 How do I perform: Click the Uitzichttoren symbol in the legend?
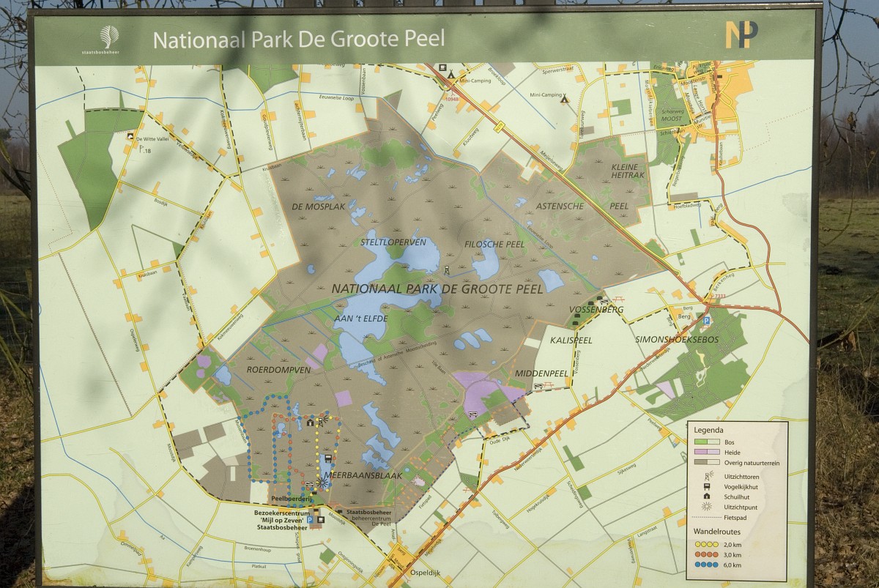pos(705,475)
